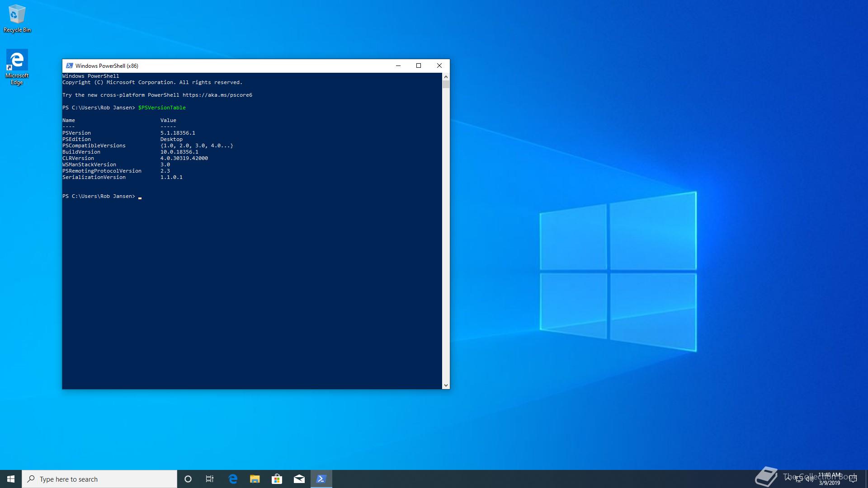Screen dimensions: 868x488
Task: Click the scroll up arrow in PowerShell
Action: (x=446, y=77)
